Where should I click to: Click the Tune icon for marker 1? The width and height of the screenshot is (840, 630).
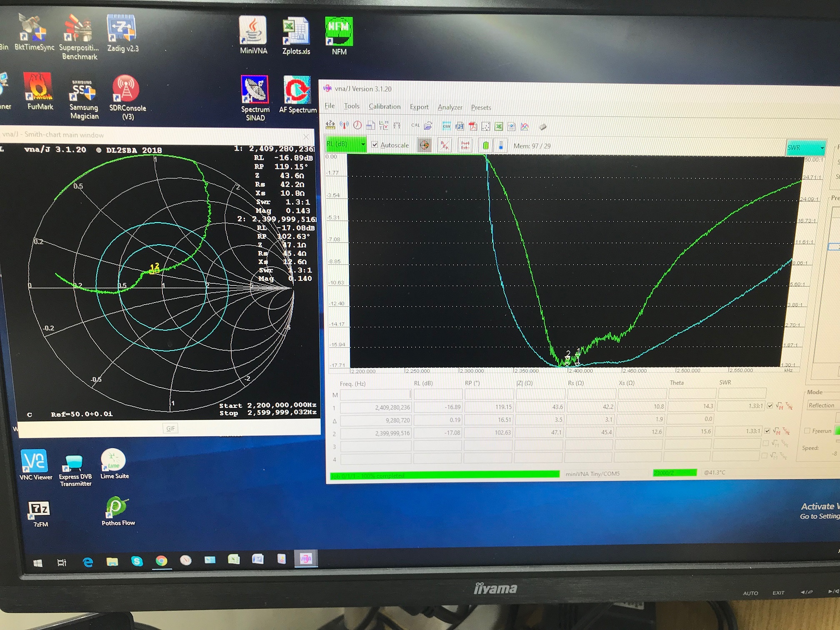[789, 405]
